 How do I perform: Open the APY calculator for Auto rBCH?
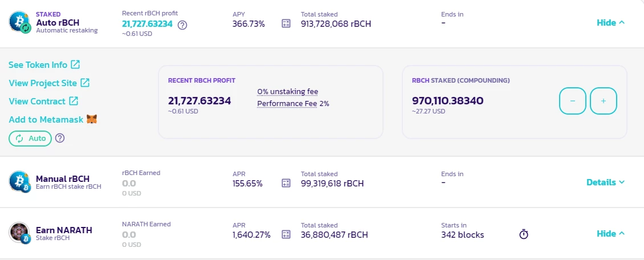(x=286, y=24)
